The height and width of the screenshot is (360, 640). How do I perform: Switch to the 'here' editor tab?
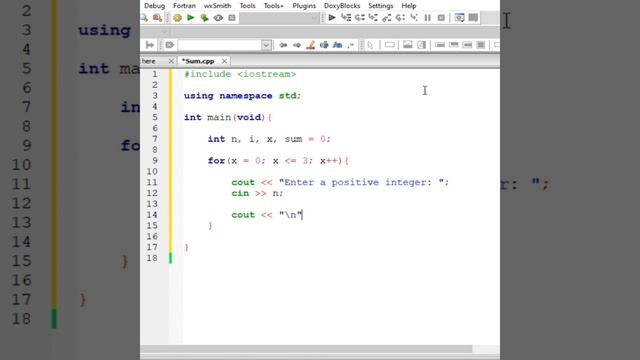pos(149,61)
